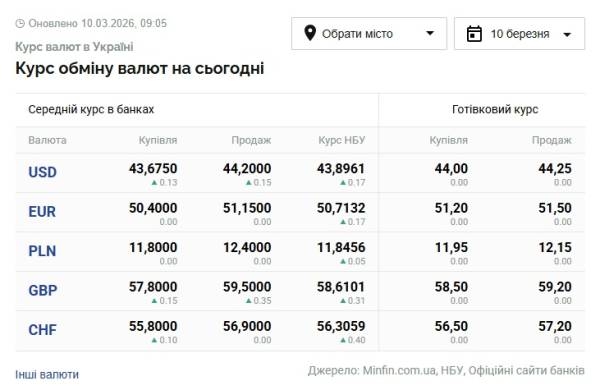Select the Середній курс в банках header
Screen dimensions: 600x390
[x=91, y=109]
